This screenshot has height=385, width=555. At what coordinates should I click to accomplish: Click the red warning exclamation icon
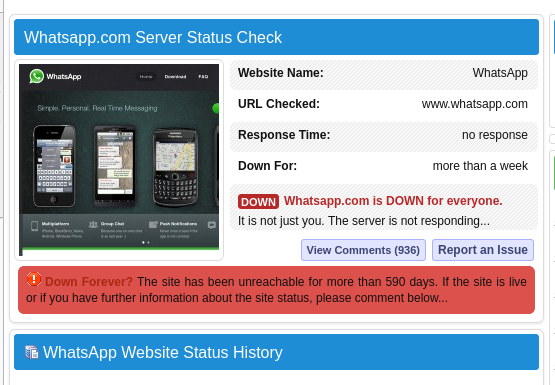[x=34, y=279]
